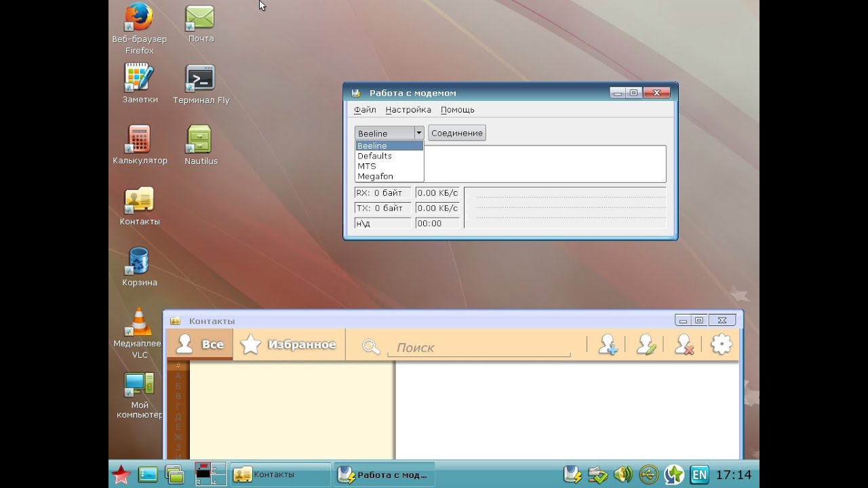This screenshot has width=868, height=488.
Task: Click the taskbar clock showing 17:14
Action: coord(734,474)
